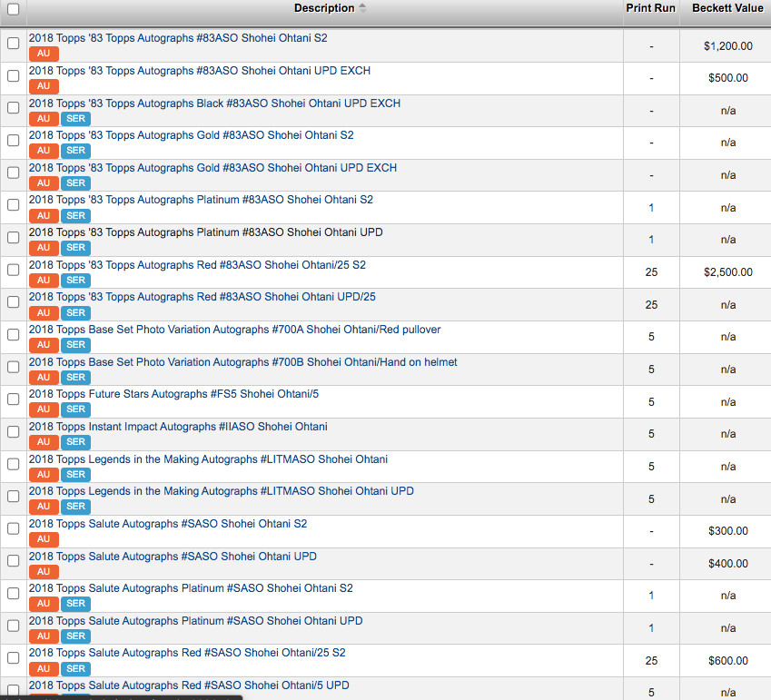Click the SER badge under Gold UPD EXCH row

tap(75, 182)
